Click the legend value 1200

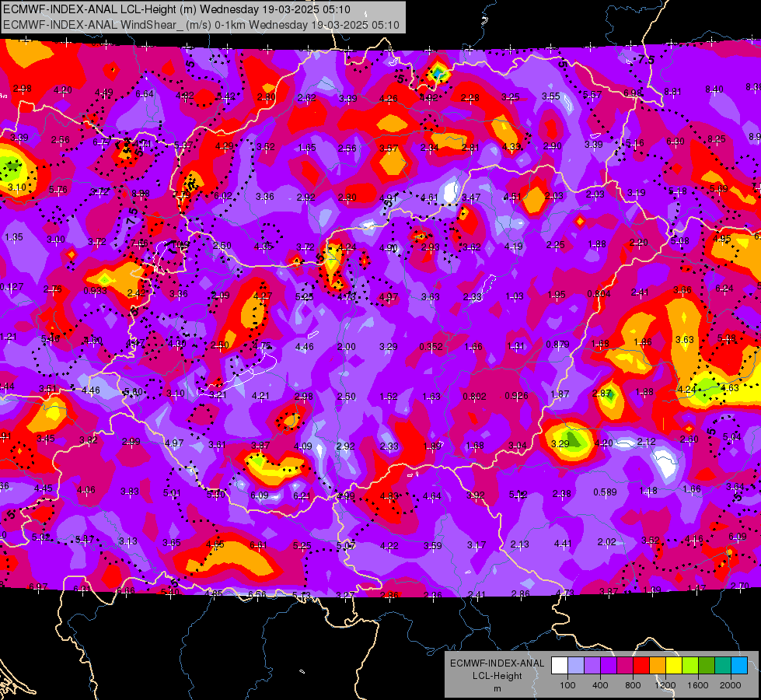[x=665, y=685]
